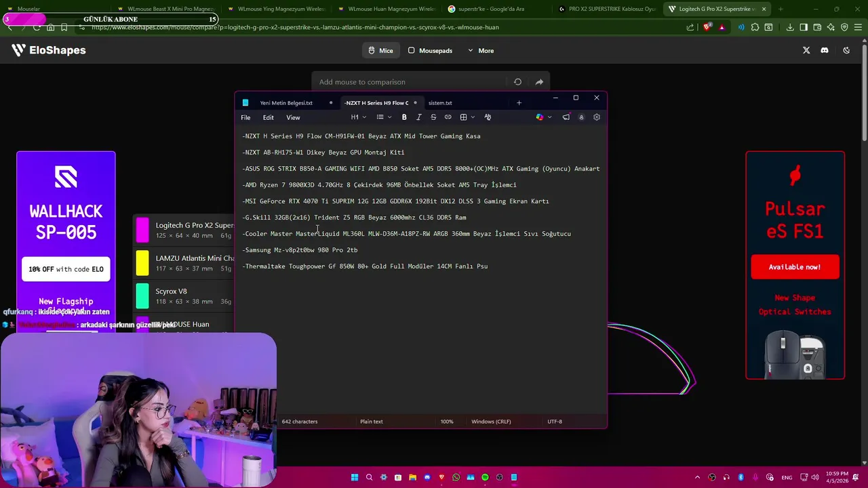The height and width of the screenshot is (488, 868).
Task: Open Notepad announcements megaphone icon
Action: pos(566,117)
